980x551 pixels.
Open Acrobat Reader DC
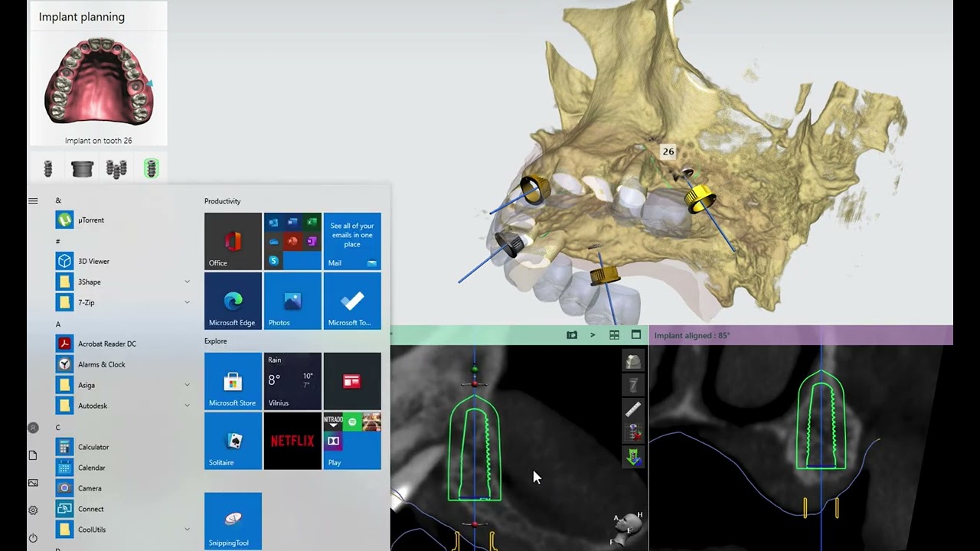tap(122, 344)
